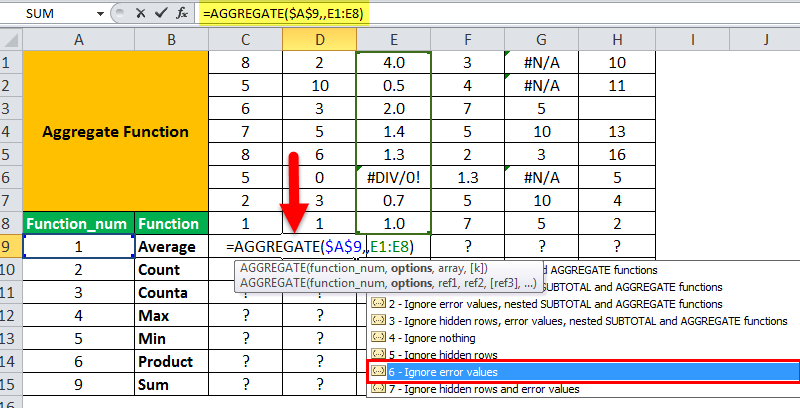Click cell H4 containing 13
This screenshot has width=800, height=408.
click(617, 132)
